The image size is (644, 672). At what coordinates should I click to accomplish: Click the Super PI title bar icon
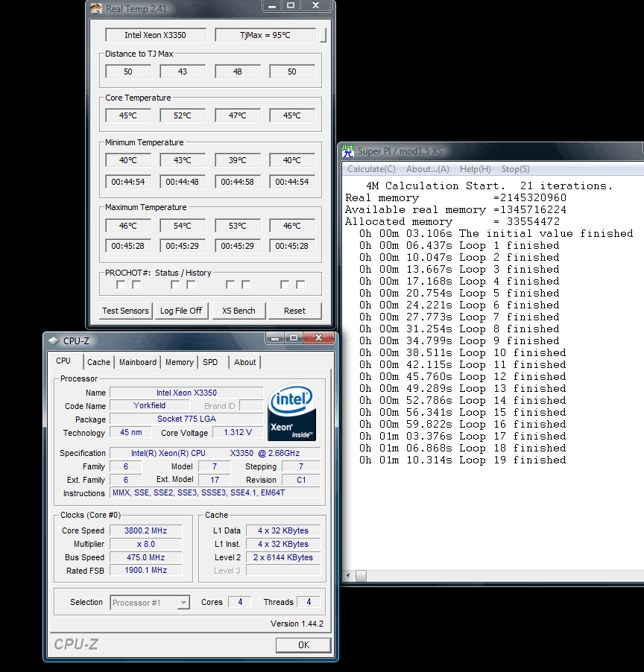(x=348, y=150)
